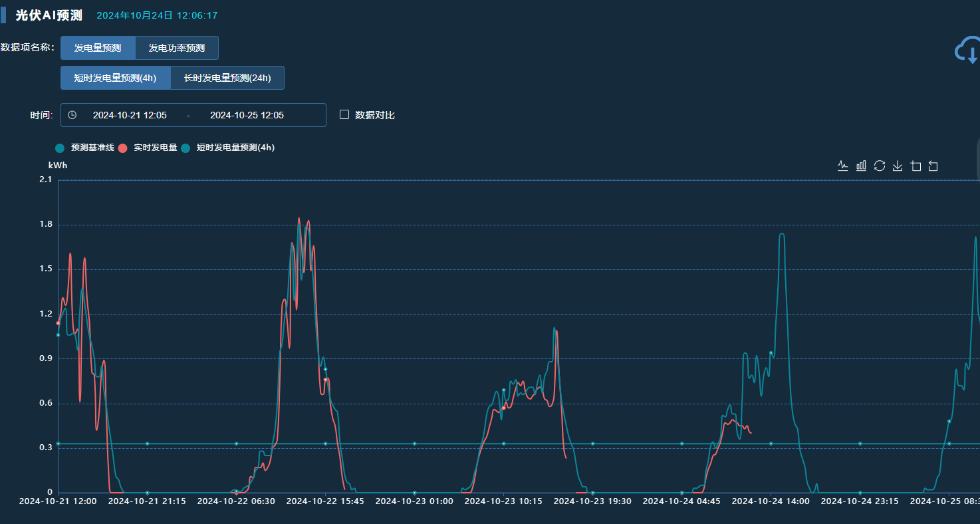Click the cloud download icon
Screen dimensions: 980x524
pos(967,50)
